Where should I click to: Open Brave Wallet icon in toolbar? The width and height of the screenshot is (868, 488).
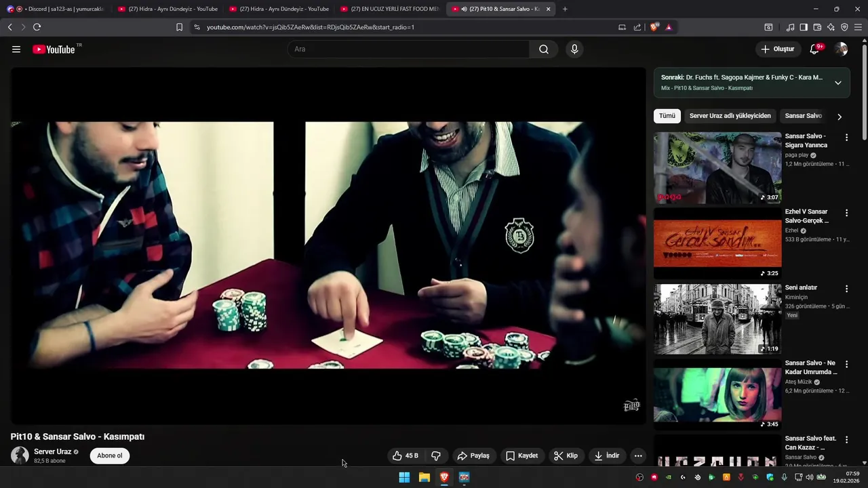(817, 27)
